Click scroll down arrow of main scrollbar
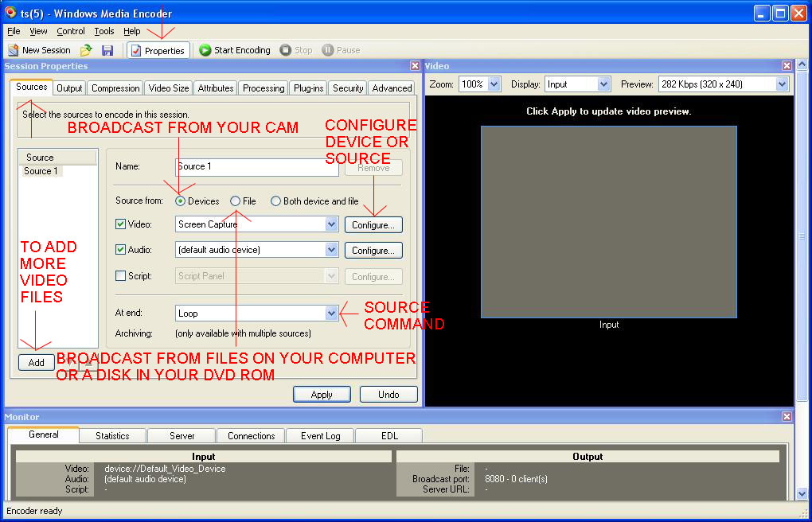The height and width of the screenshot is (522, 812). point(802,493)
